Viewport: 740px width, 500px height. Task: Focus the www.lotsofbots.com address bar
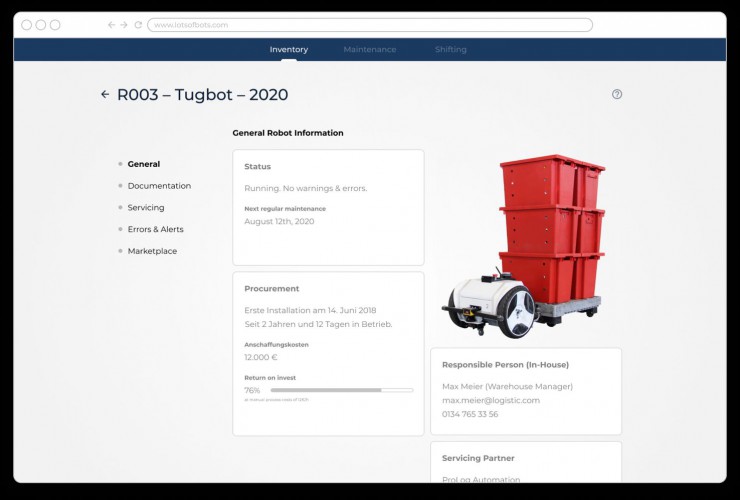(370, 25)
